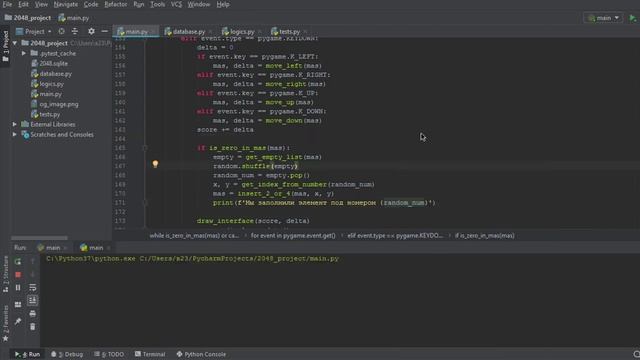The width and height of the screenshot is (640, 360).
Task: Click the 2048_project breadcrumb in navigation bar
Action: 28,18
